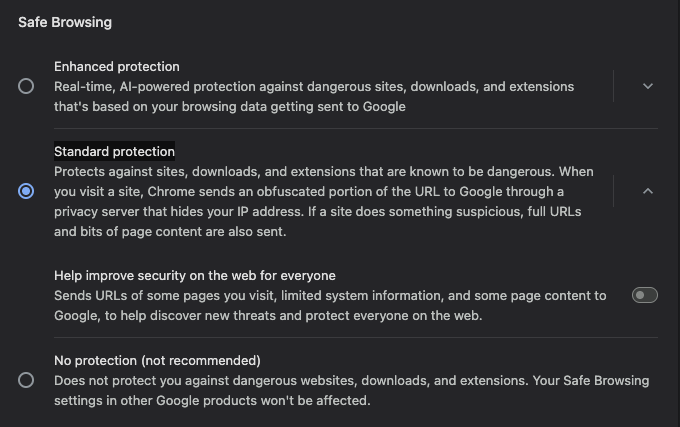Click the Enhanced protection title

point(117,67)
